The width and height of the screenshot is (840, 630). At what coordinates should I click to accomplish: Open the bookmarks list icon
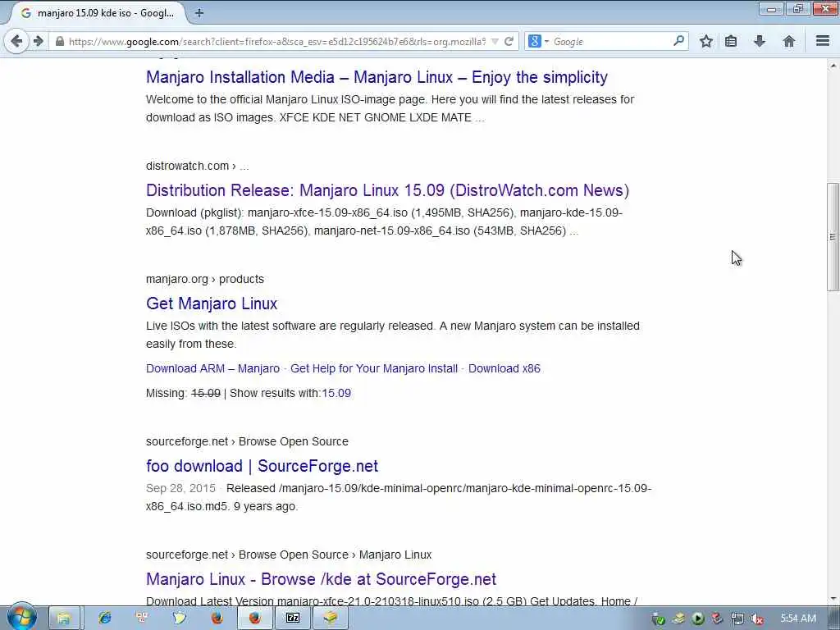tap(731, 41)
